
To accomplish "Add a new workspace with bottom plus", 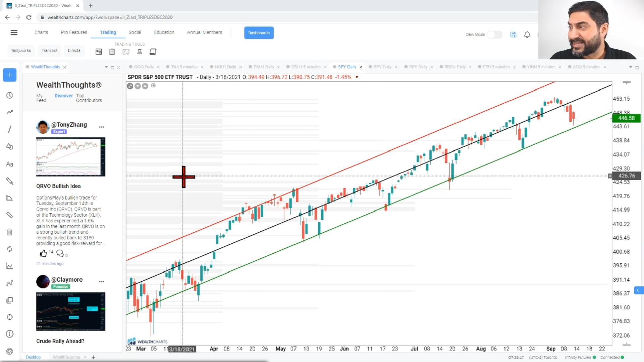I will click(93, 357).
